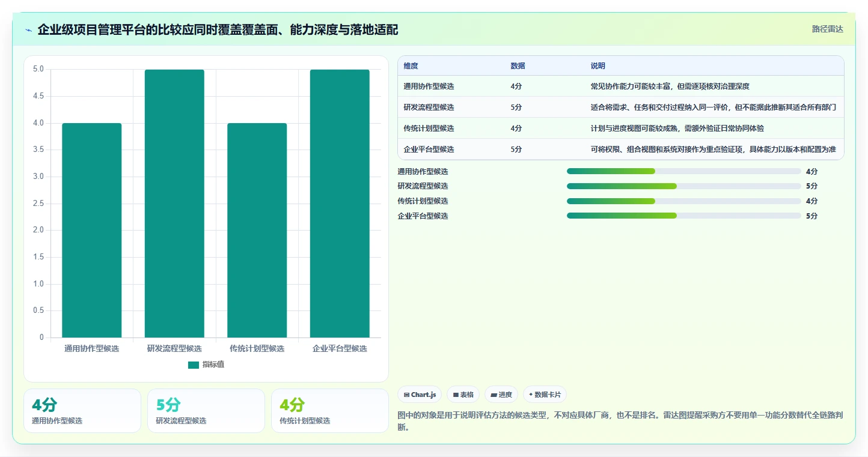This screenshot has width=868, height=457.
Task: Click the 研发流程型候选 x-axis label
Action: coord(174,348)
